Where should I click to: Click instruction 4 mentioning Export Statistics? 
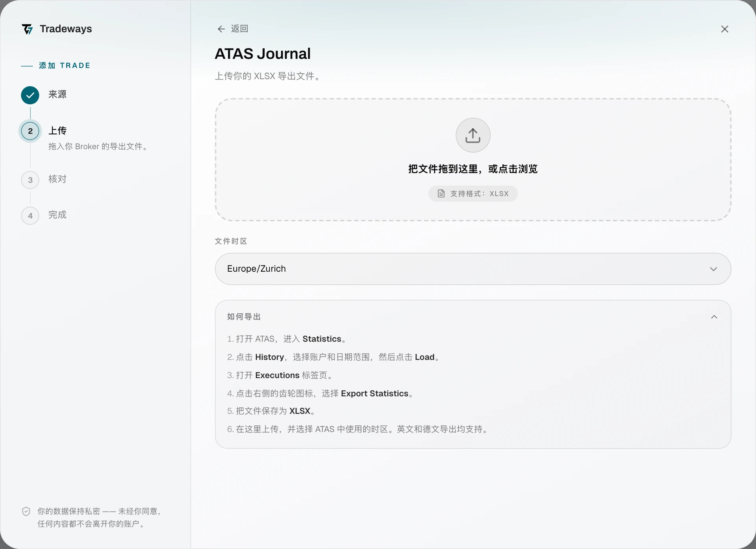(321, 393)
